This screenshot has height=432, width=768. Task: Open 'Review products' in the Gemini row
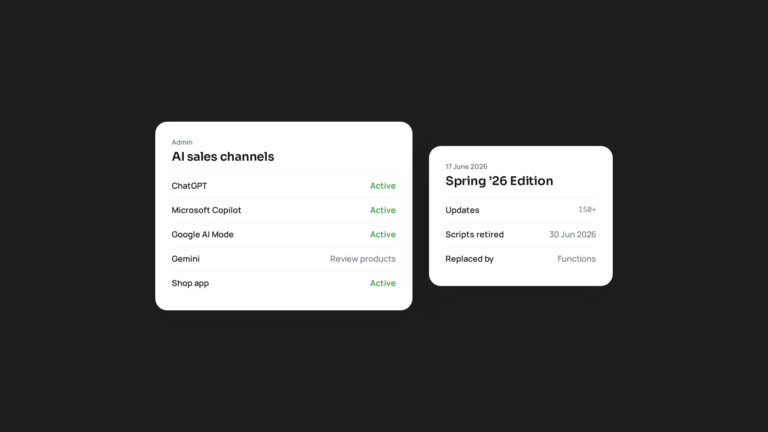pyautogui.click(x=362, y=259)
